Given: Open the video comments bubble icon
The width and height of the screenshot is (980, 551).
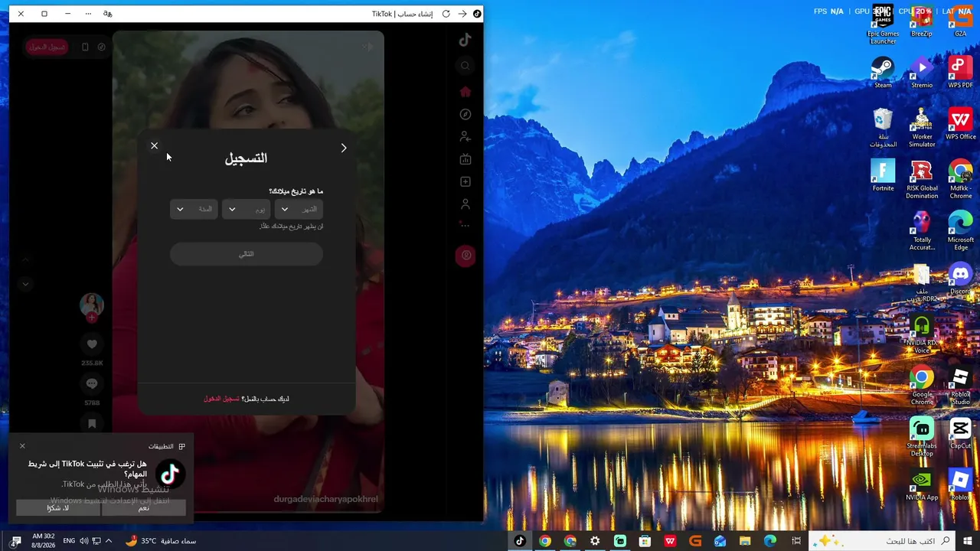Looking at the screenshot, I should coord(92,383).
